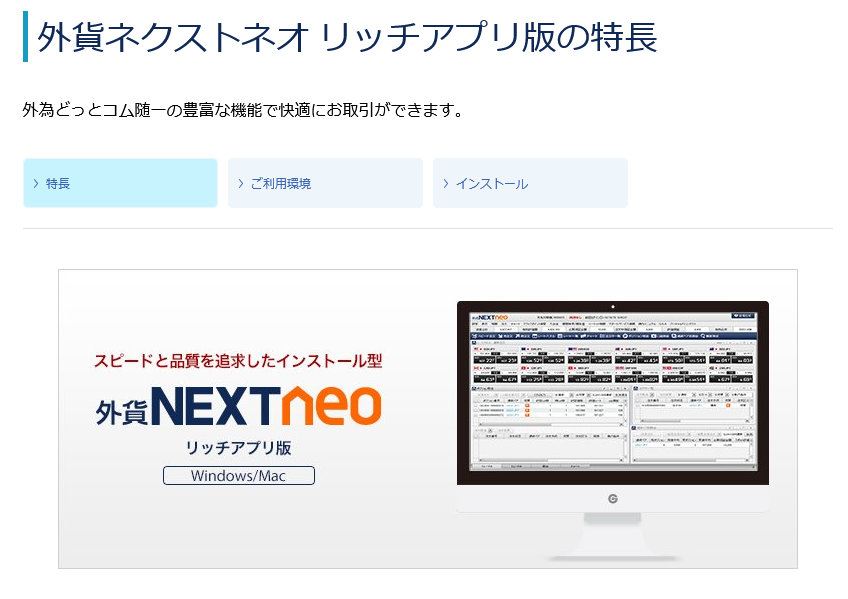Click the Windows/Mac badge

click(238, 475)
